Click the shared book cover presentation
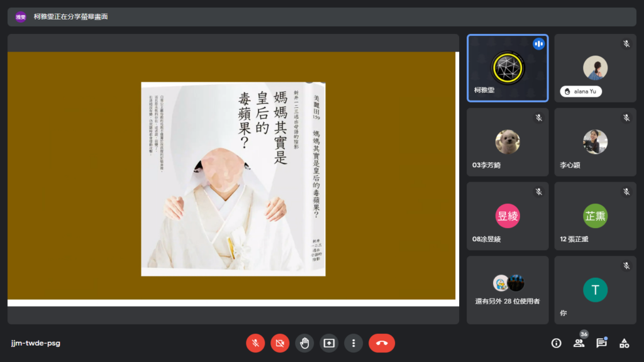The image size is (644, 362). (233, 178)
